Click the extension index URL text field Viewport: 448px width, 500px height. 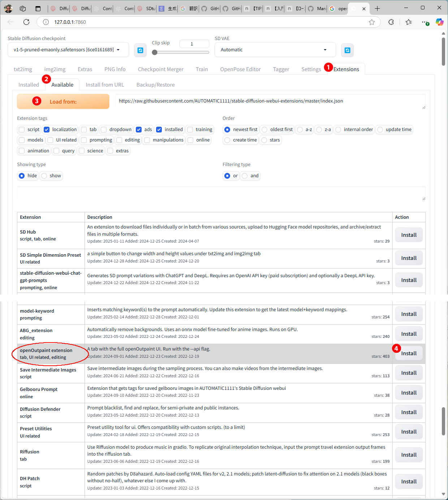270,101
